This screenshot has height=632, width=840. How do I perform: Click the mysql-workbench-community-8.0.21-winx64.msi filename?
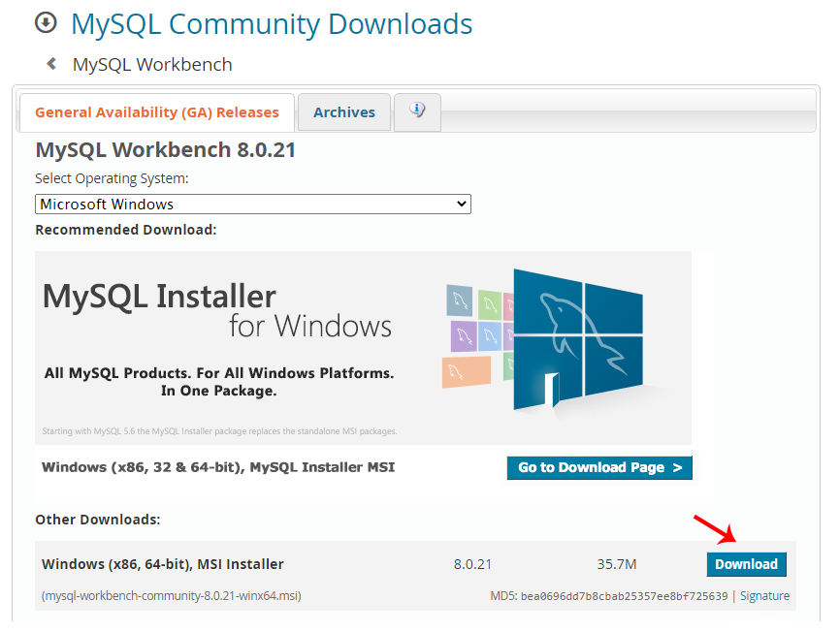172,595
